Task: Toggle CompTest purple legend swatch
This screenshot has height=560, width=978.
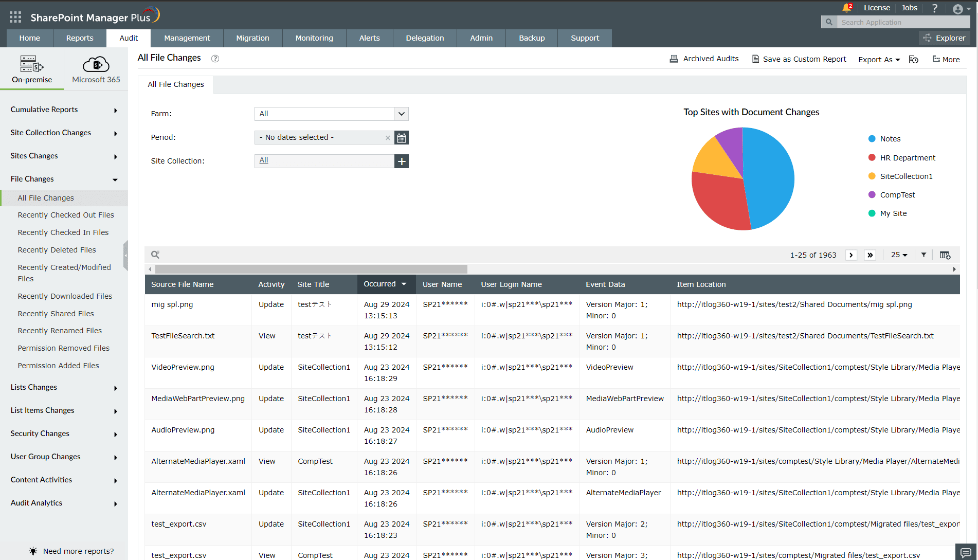Action: pyautogui.click(x=872, y=195)
